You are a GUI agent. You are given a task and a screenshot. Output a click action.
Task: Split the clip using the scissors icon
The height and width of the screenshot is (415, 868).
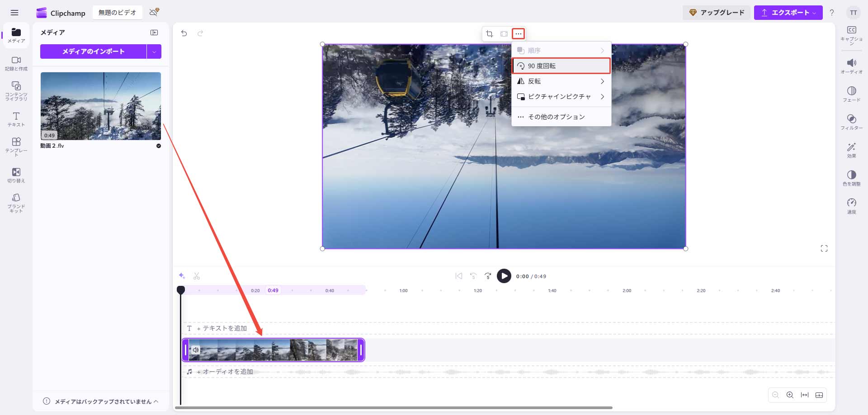(197, 276)
